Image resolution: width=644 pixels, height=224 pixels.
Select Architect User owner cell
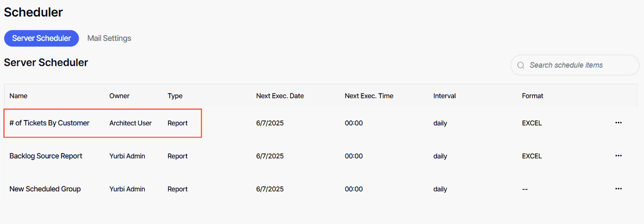point(131,123)
